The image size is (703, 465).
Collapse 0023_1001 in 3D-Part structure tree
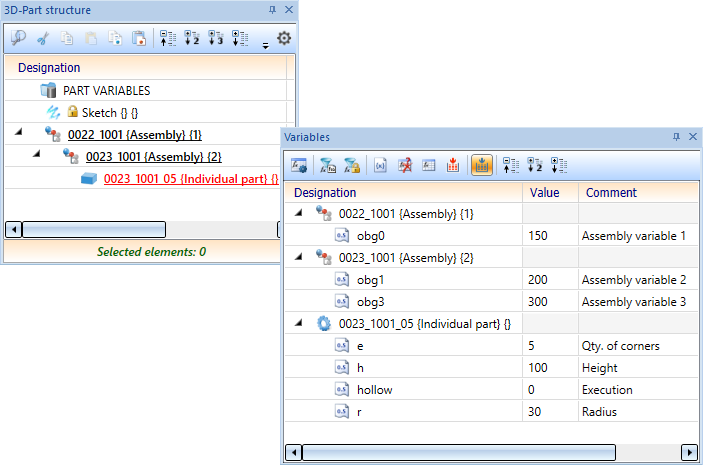pyautogui.click(x=37, y=154)
